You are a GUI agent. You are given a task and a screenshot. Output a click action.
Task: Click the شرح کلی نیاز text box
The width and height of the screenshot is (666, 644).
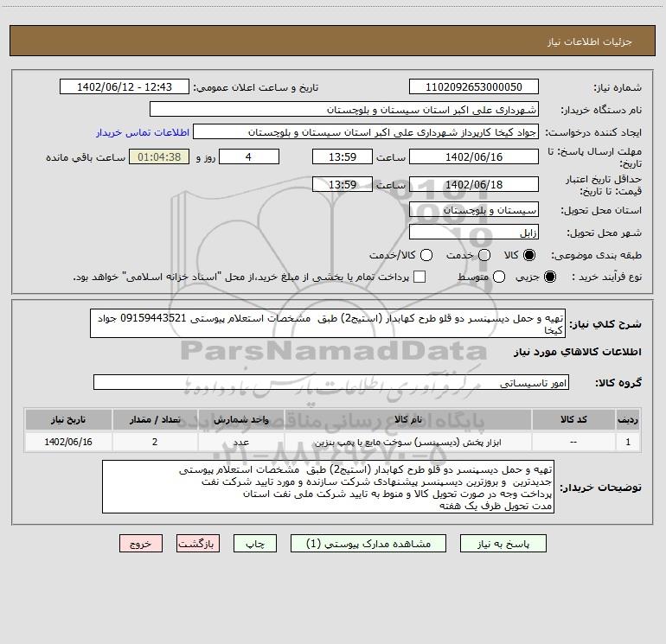click(x=328, y=323)
